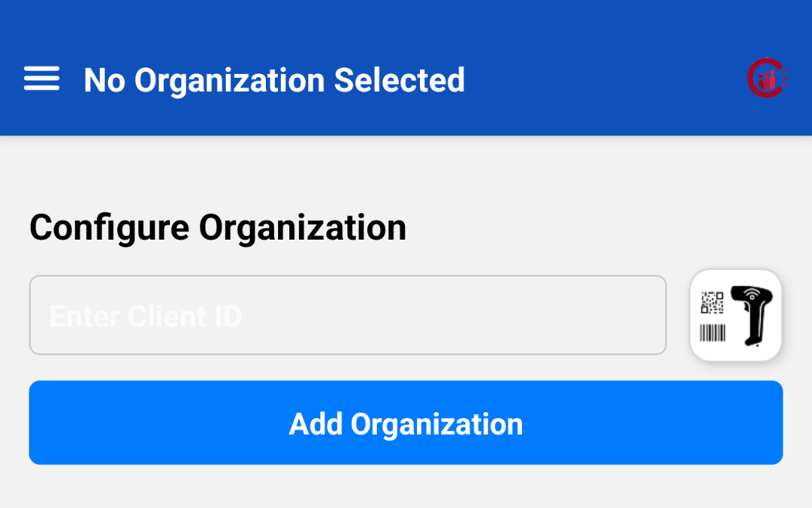Tap the word Add on the blue button
The width and height of the screenshot is (812, 508).
click(x=316, y=424)
